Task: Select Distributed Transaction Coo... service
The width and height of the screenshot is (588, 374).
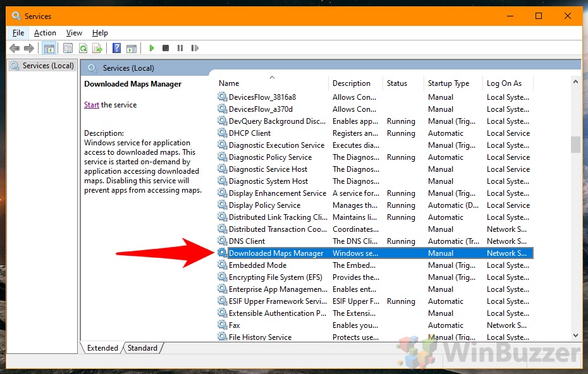Action: tap(278, 229)
